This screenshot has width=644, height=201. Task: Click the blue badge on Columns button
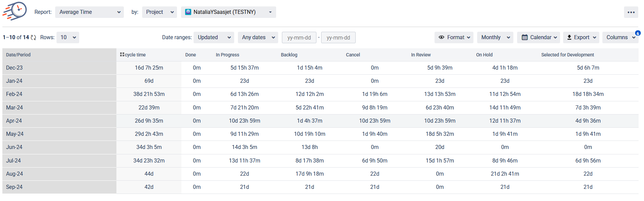pyautogui.click(x=638, y=33)
